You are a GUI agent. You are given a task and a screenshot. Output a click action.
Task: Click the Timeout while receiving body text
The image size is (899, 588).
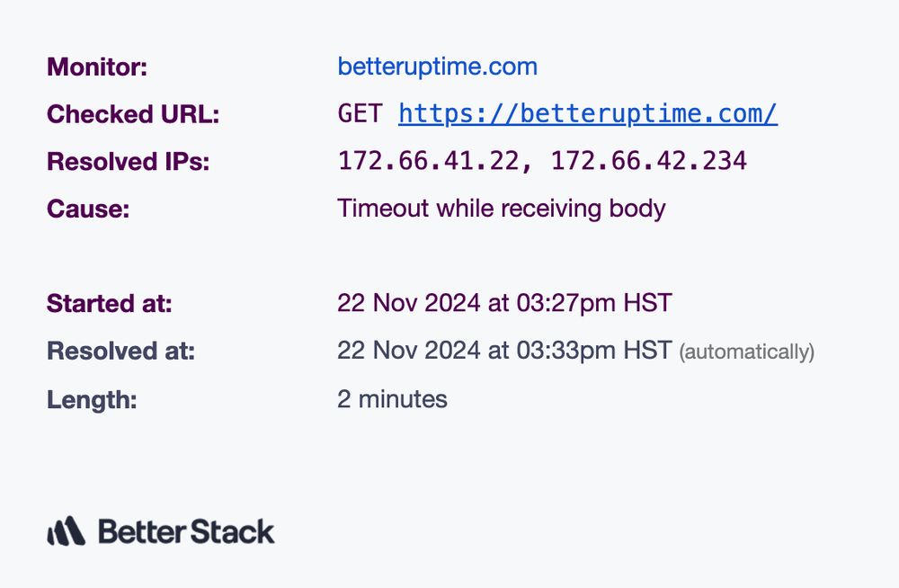click(501, 209)
